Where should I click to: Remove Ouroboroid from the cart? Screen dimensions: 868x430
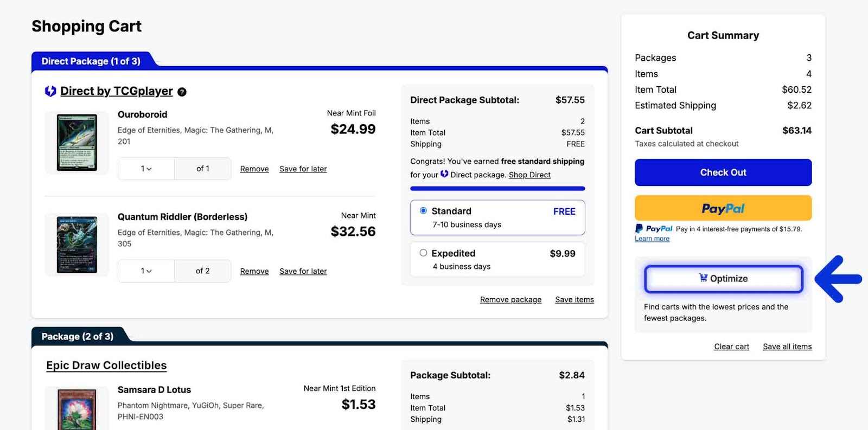pos(254,169)
